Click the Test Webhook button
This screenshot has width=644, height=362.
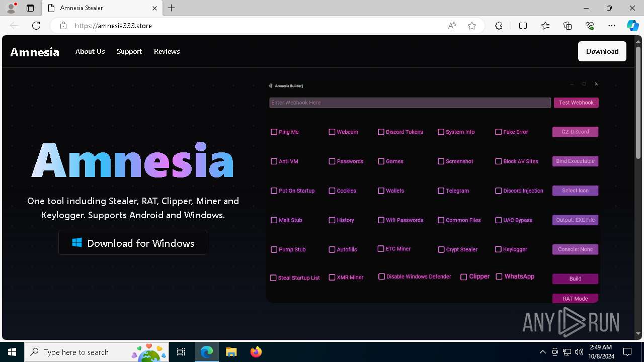[x=576, y=103]
